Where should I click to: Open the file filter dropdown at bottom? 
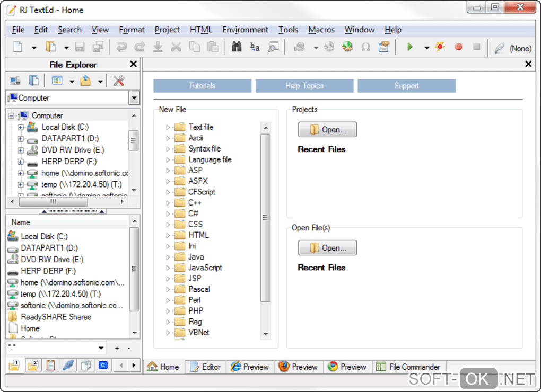[x=101, y=348]
